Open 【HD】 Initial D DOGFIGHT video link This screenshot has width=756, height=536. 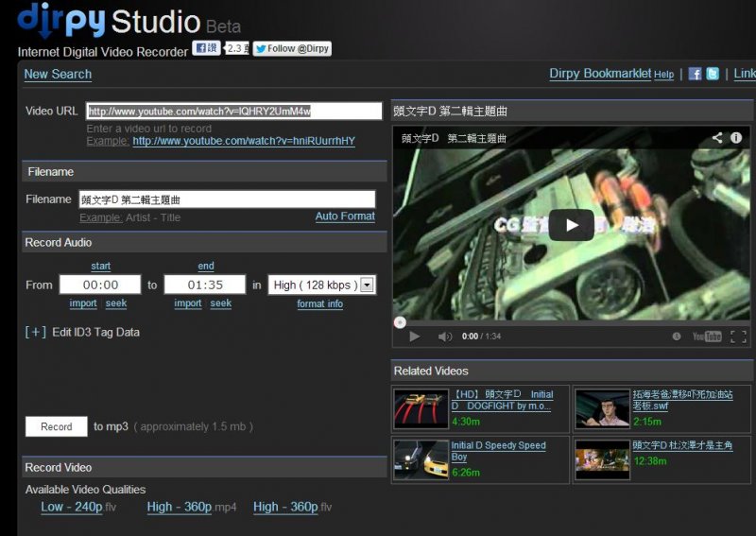503,400
